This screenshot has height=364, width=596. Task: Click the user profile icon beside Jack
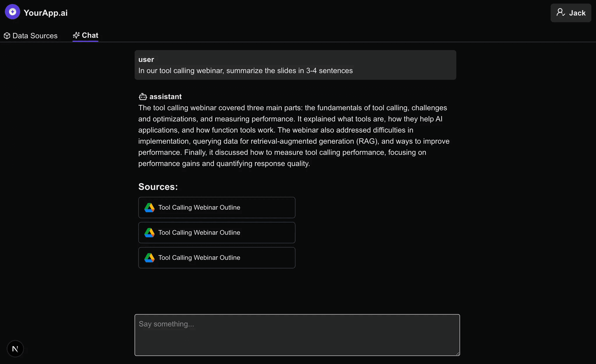point(560,13)
